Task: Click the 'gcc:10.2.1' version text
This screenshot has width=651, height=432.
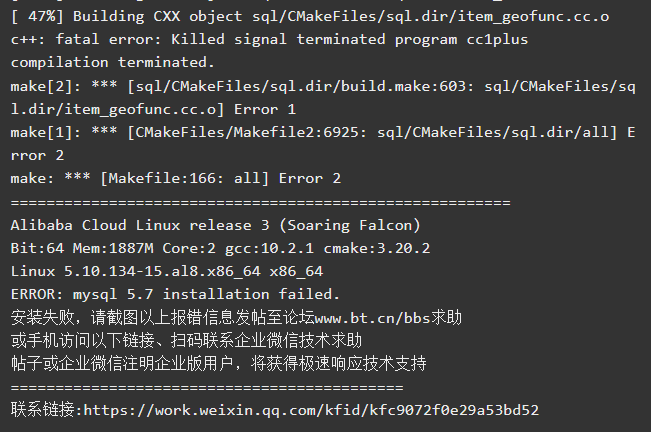Action: pos(269,249)
